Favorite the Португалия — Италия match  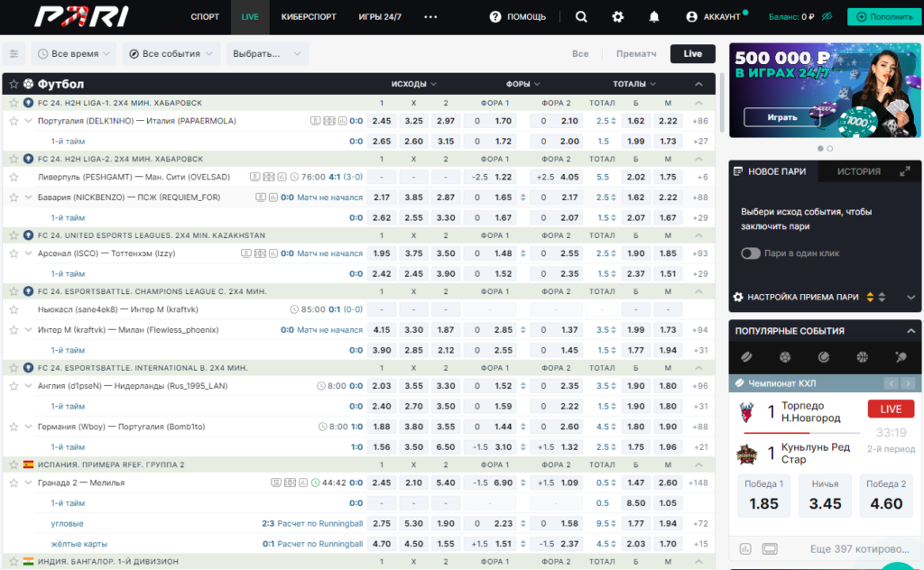coord(14,121)
